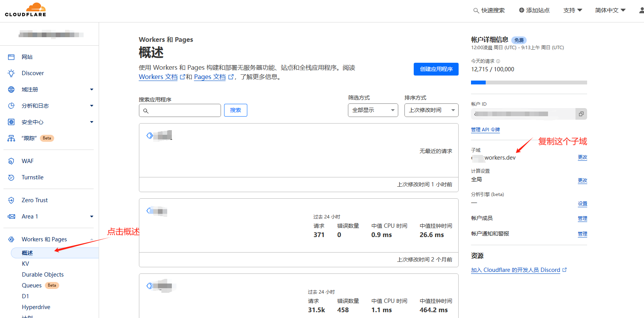The width and height of the screenshot is (644, 318).
Task: Click the 12,715 / 100,000 request count
Action: 493,69
